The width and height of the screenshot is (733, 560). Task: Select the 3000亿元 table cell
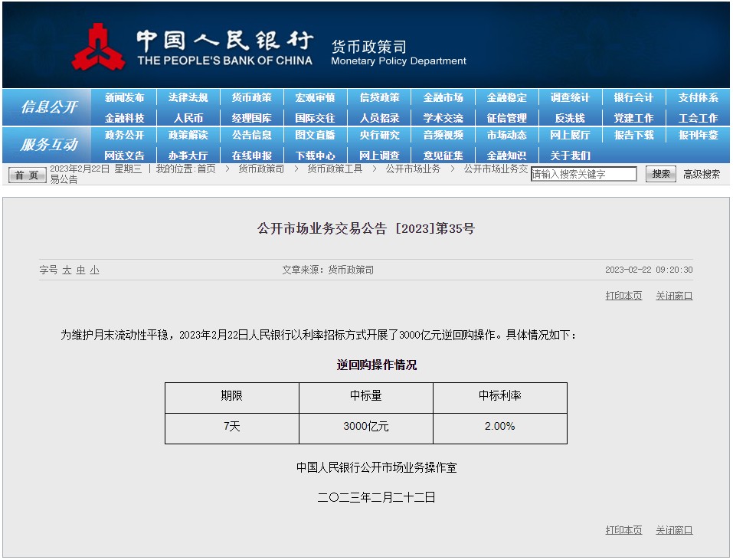click(x=366, y=428)
